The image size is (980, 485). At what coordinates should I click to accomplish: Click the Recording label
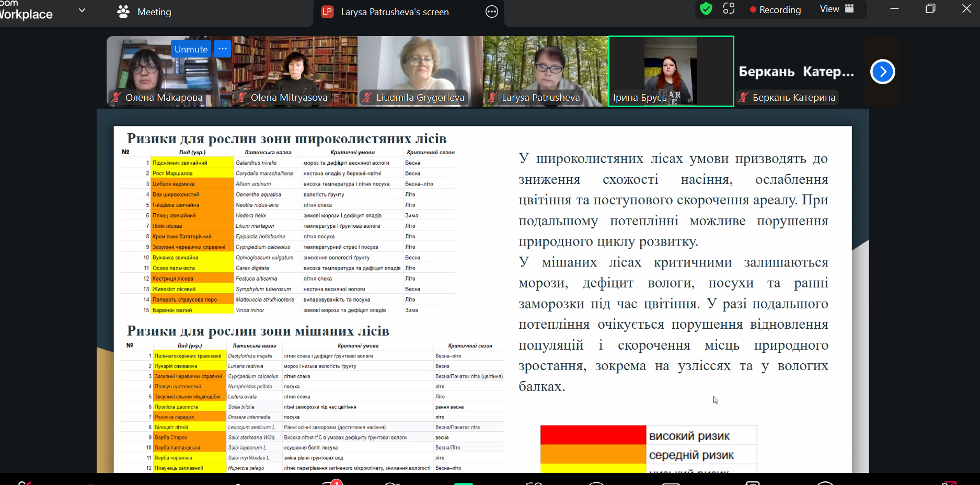(779, 10)
